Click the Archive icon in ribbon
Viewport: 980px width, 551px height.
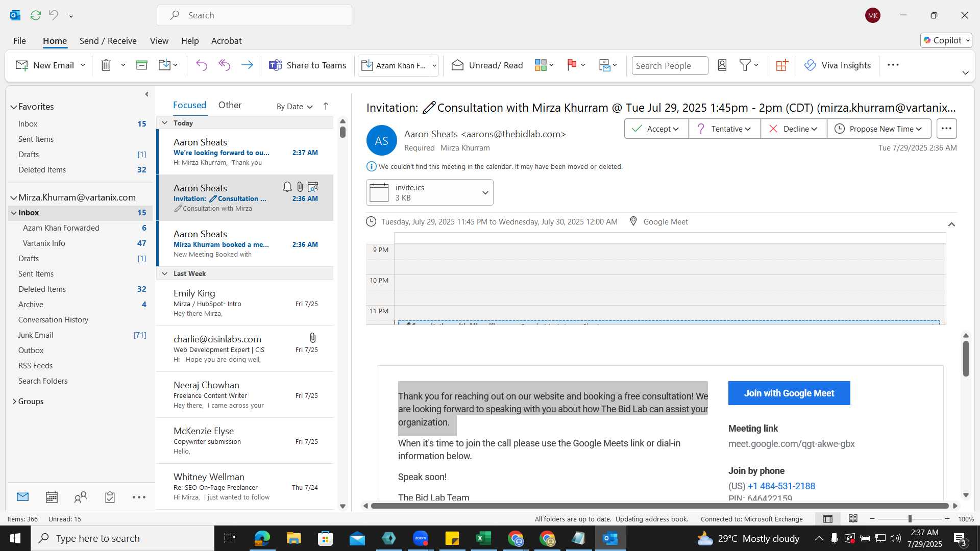coord(141,65)
